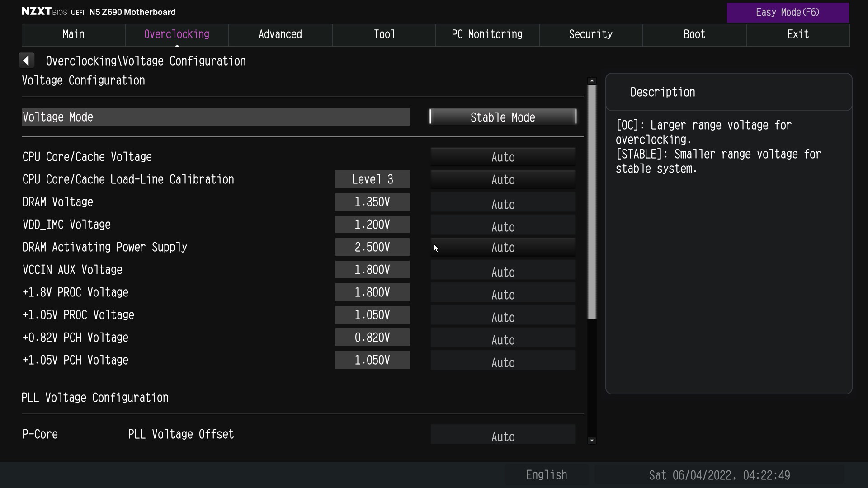
Task: Set VDD_IMC Voltage Auto field
Action: coord(503,225)
